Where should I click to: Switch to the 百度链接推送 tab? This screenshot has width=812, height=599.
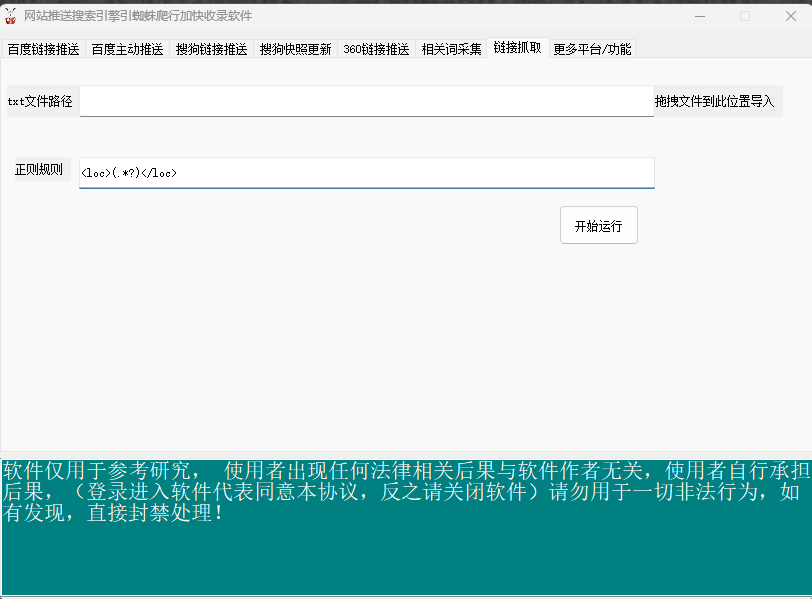(x=43, y=49)
